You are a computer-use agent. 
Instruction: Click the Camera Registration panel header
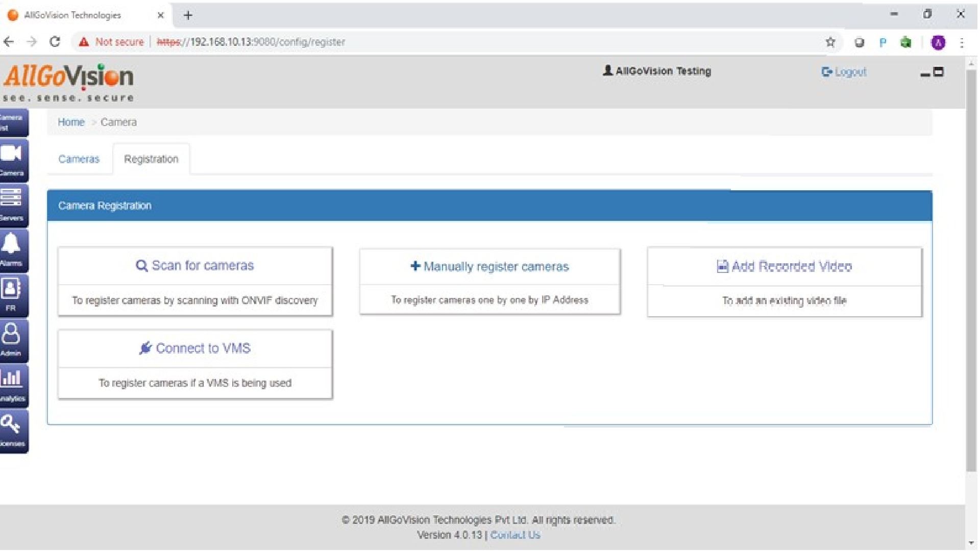(x=489, y=206)
